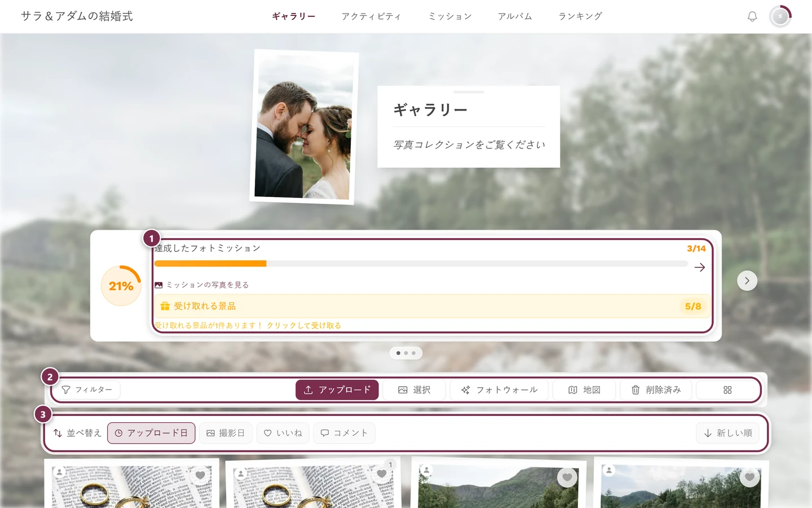Open the couple portrait photo
812x508 pixels.
(304, 127)
